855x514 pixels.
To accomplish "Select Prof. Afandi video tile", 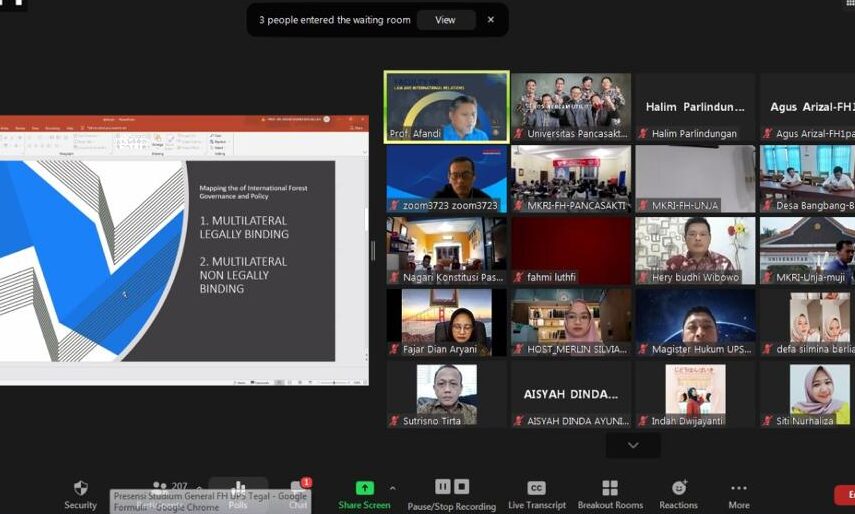I will [x=447, y=107].
